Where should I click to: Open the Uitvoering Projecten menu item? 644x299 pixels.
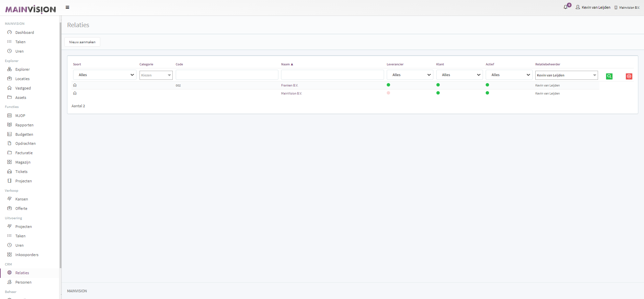[23, 227]
